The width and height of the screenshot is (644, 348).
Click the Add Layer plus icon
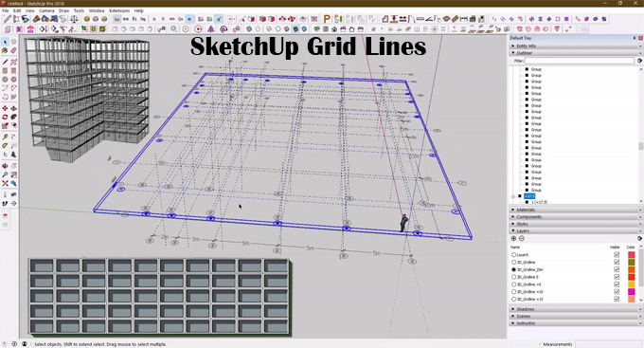pyautogui.click(x=514, y=239)
